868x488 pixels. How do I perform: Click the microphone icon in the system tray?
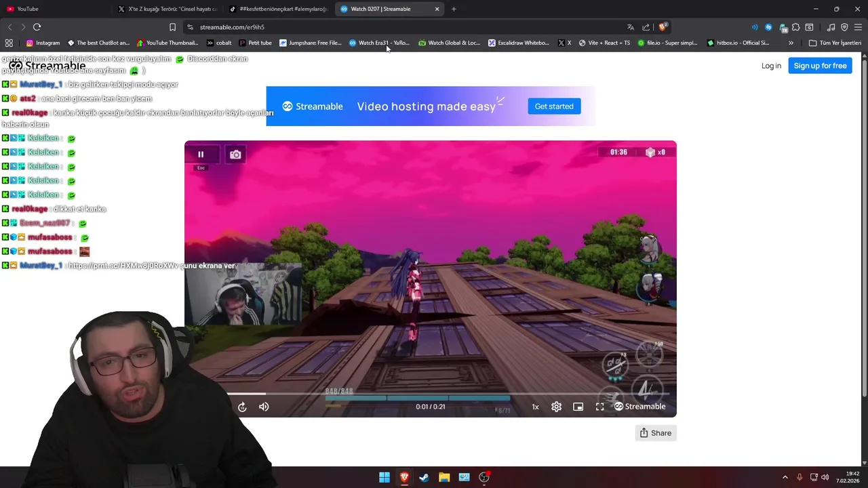[800, 477]
